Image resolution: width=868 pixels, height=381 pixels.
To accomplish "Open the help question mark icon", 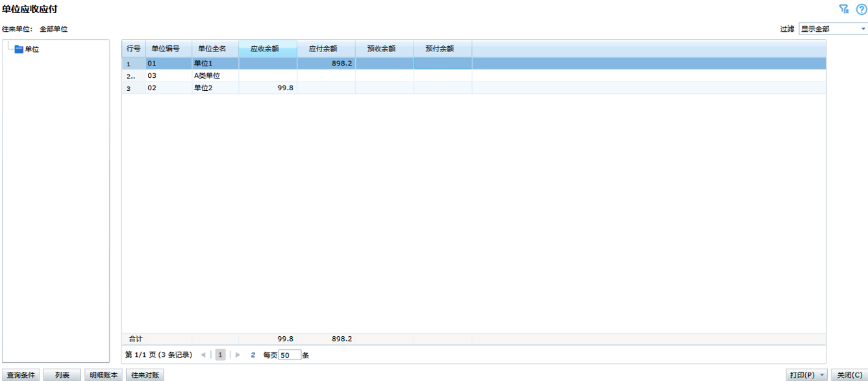I will pos(862,9).
